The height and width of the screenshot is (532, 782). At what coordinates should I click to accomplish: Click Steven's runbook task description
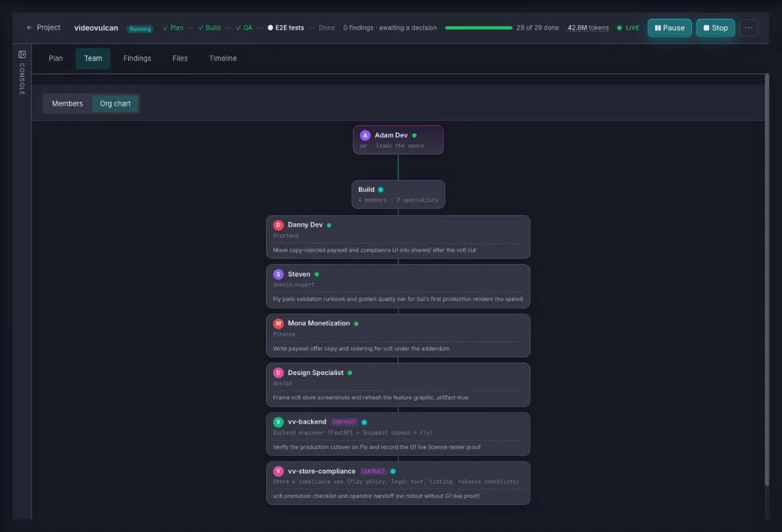398,299
